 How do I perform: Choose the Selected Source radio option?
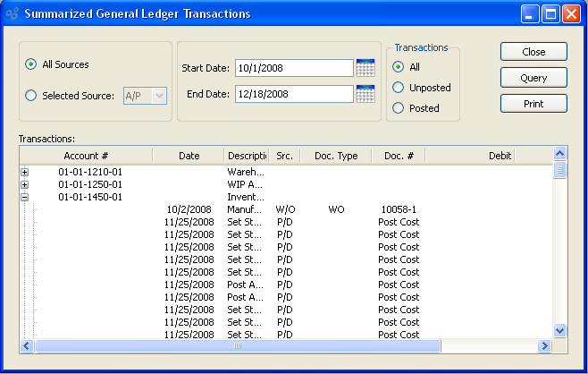32,95
